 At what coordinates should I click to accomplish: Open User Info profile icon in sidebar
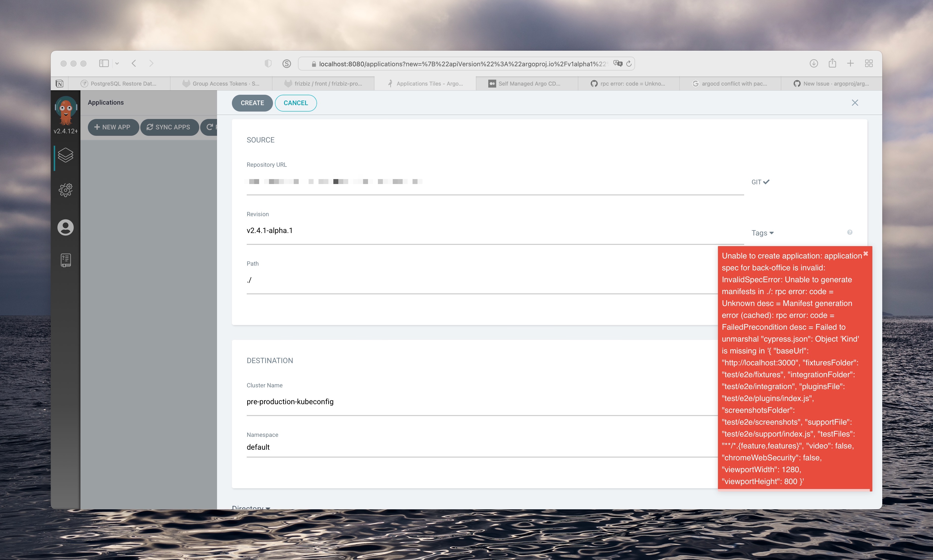(x=65, y=227)
